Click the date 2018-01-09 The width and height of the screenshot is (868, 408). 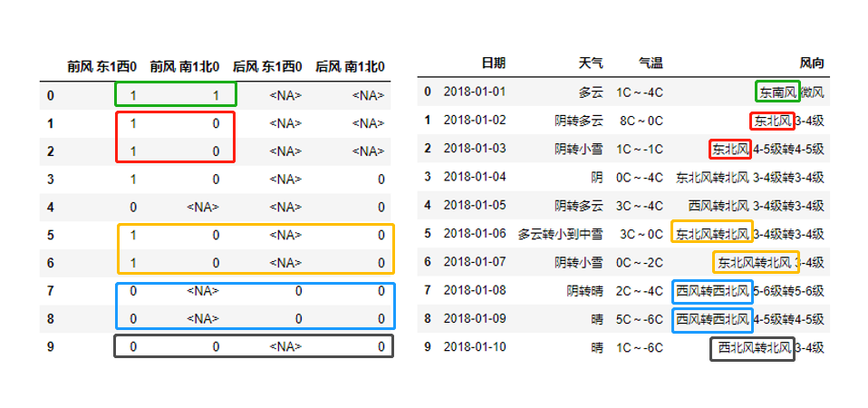(x=475, y=319)
